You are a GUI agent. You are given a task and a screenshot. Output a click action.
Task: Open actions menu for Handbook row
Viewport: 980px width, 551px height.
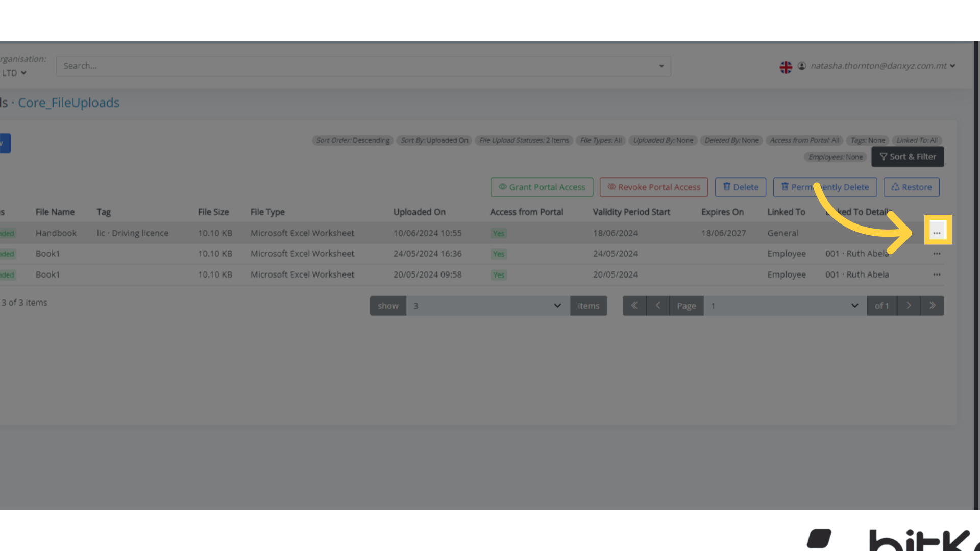[x=937, y=232]
